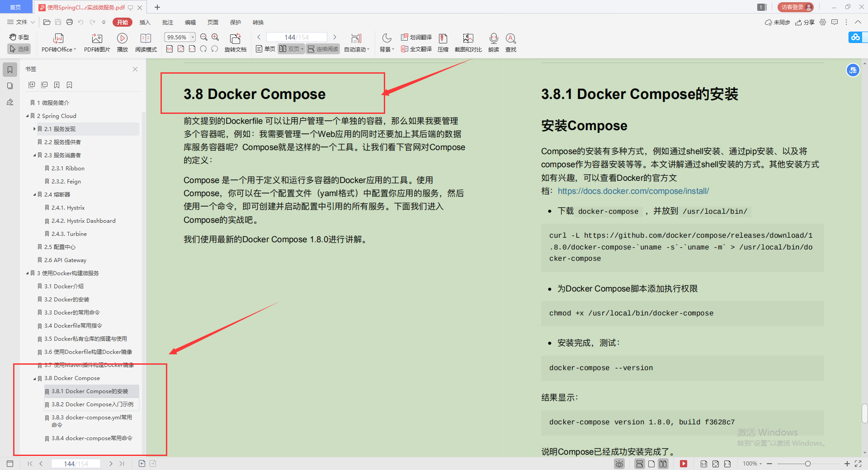
Task: Click the 访客登录 login button
Action: [795, 7]
